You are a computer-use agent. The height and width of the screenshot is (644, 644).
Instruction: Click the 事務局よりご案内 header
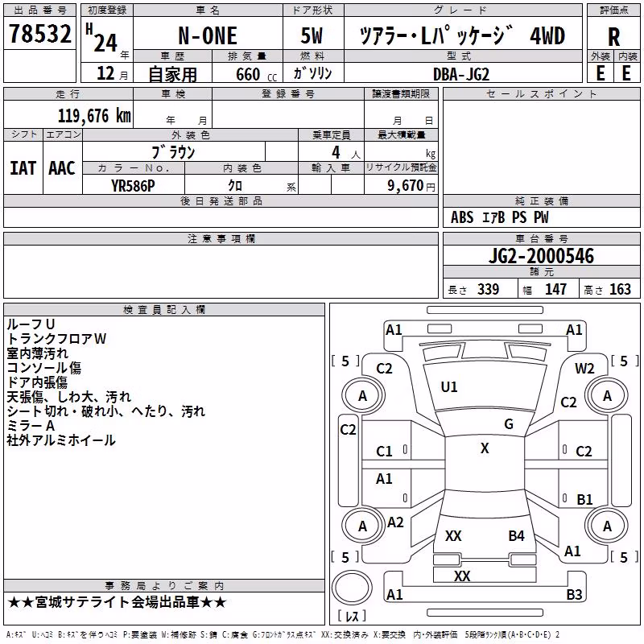[x=164, y=586]
